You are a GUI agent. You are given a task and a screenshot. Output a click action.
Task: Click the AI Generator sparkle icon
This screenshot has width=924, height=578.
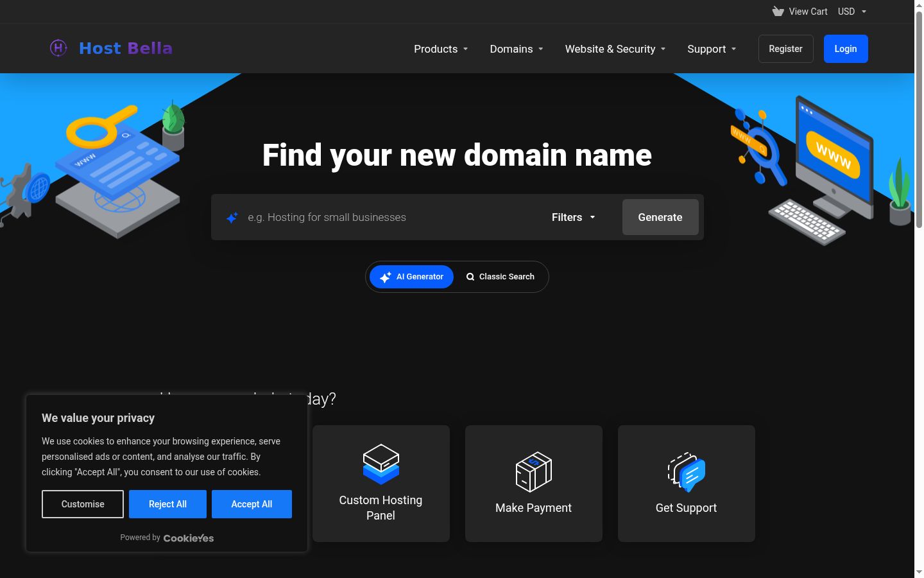point(385,277)
